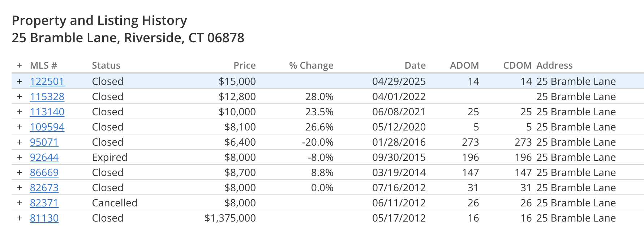Expand the Expired listing 92644 row

pos(20,157)
